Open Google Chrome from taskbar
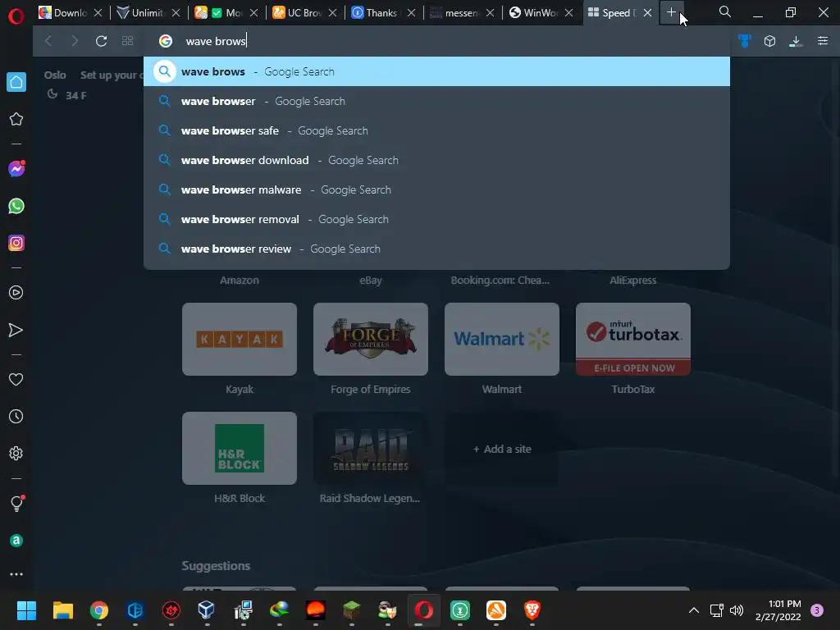The height and width of the screenshot is (630, 840). click(99, 610)
